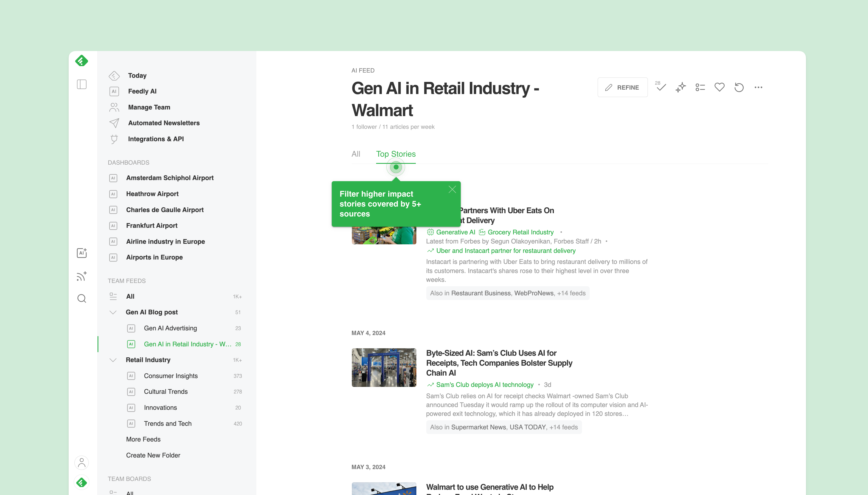Click the add RSS feed icon
Screen dimensions: 868x495
(x=82, y=276)
